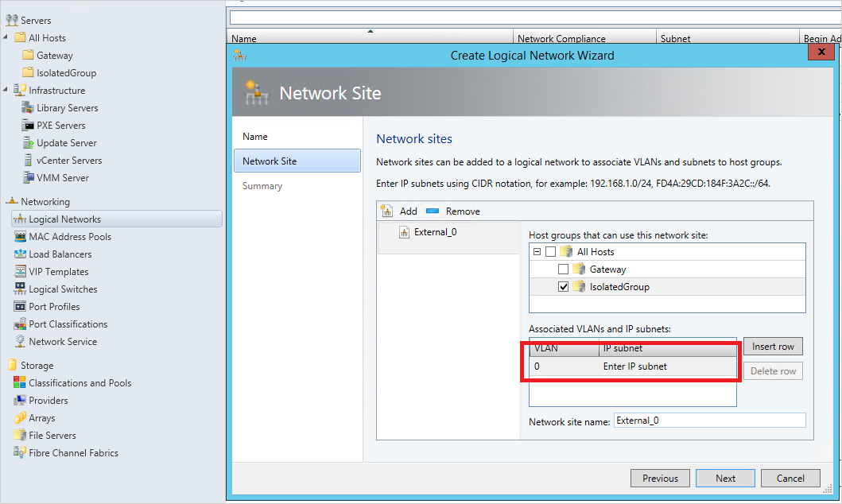The width and height of the screenshot is (842, 504).
Task: Open Port Profiles in the sidebar
Action: pos(54,307)
